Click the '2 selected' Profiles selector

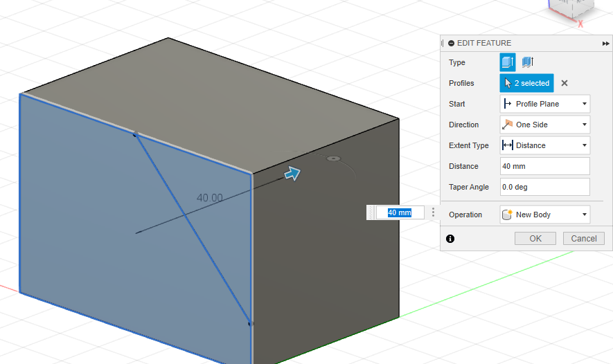click(526, 83)
